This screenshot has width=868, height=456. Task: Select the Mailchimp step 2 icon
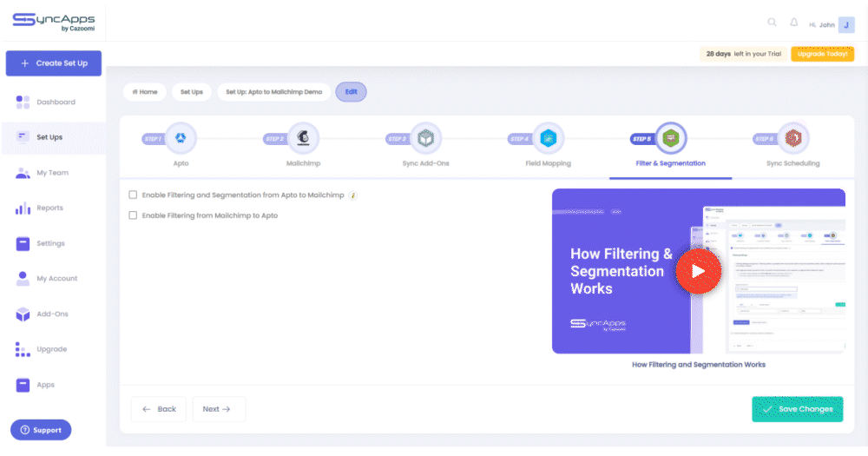(303, 138)
